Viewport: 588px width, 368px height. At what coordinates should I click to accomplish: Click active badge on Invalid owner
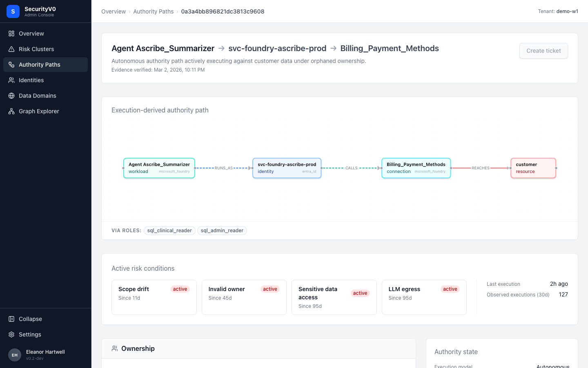(x=270, y=289)
